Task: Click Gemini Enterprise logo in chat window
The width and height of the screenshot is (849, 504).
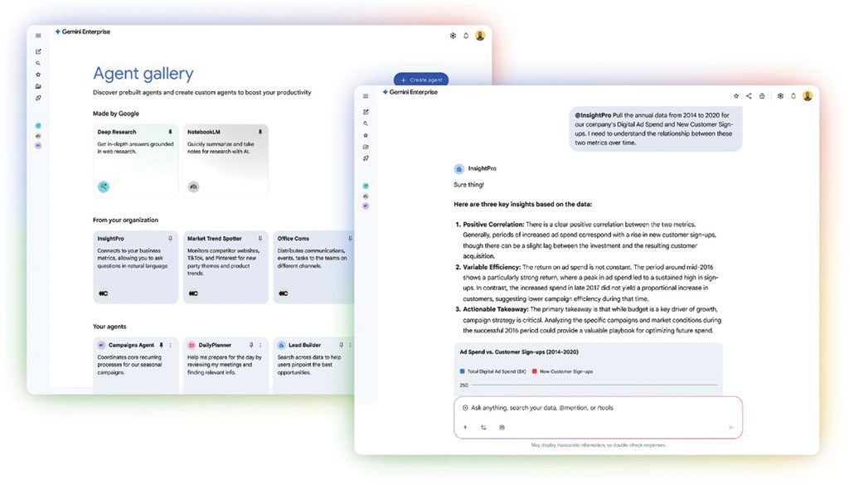Action: pos(410,92)
